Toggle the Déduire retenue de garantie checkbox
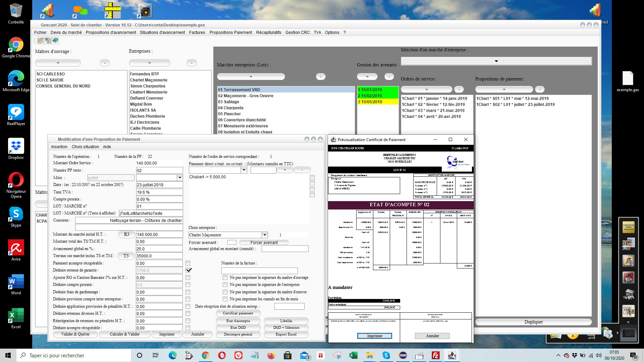Image resolution: width=644 pixels, height=362 pixels. 189,270
